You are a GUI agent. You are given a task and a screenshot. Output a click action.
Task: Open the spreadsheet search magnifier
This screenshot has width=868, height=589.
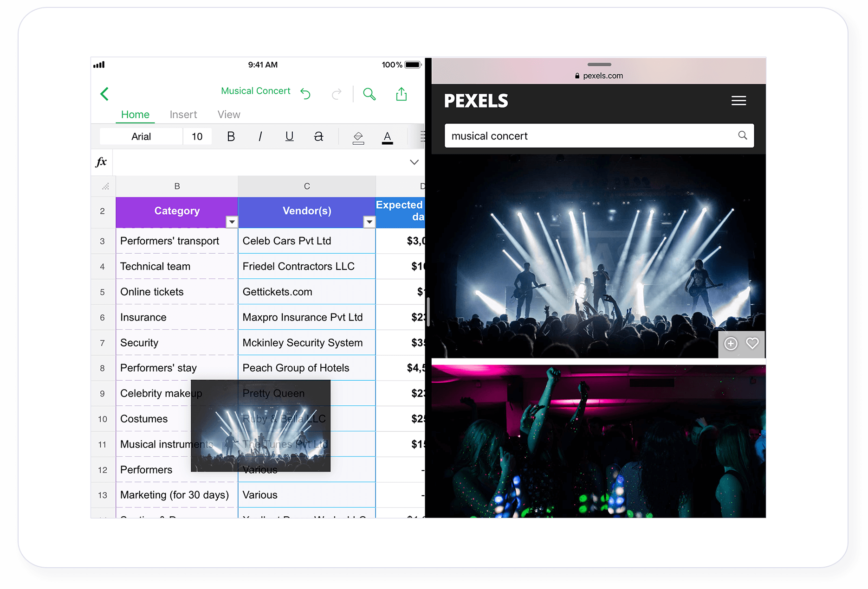pyautogui.click(x=369, y=94)
